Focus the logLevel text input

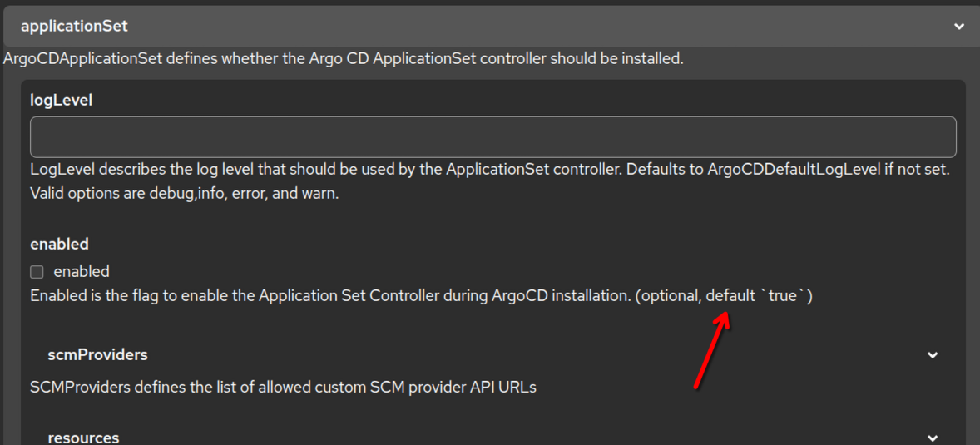492,137
